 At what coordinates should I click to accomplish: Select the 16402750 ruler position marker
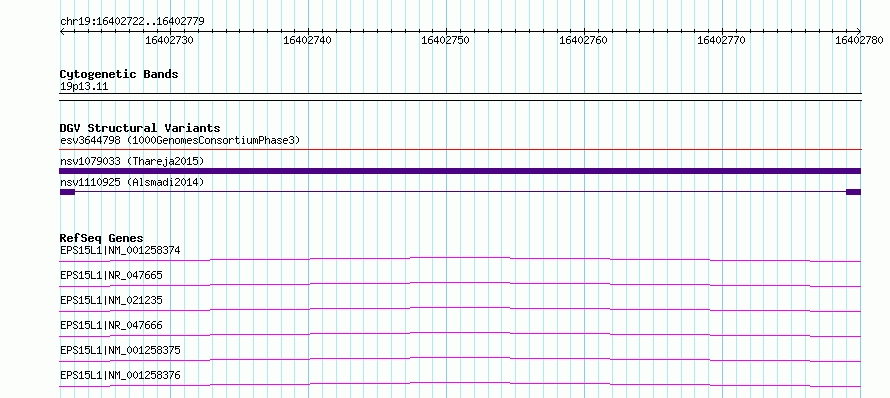tap(446, 40)
